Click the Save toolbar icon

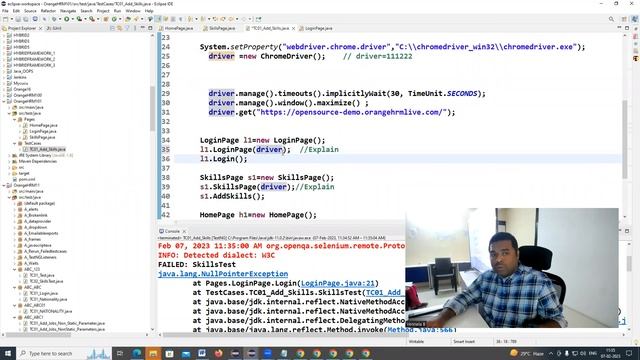coord(18,19)
